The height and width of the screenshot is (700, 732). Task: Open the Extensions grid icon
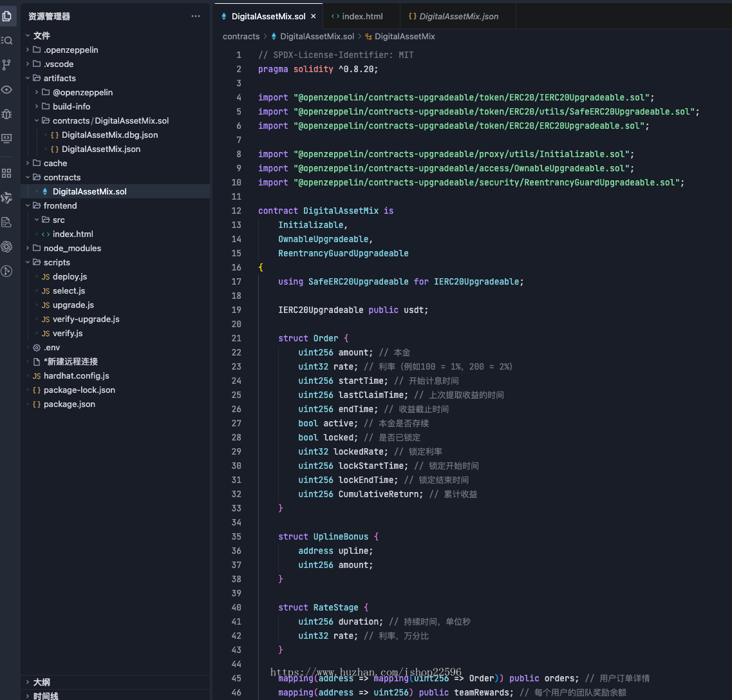(7, 173)
